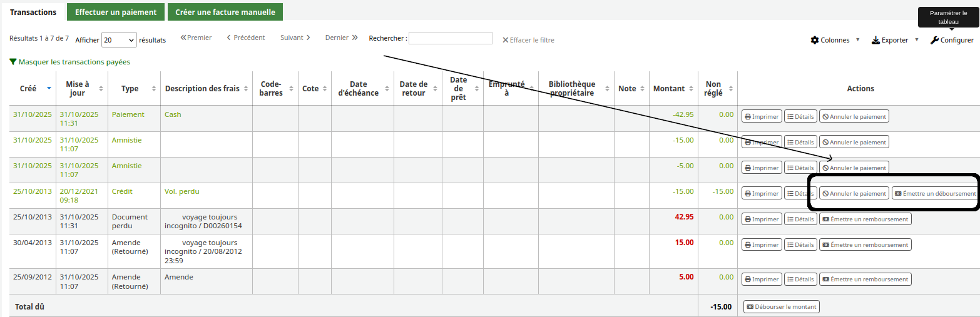The image size is (980, 317).
Task: Click Débourser le montant button
Action: pyautogui.click(x=781, y=307)
